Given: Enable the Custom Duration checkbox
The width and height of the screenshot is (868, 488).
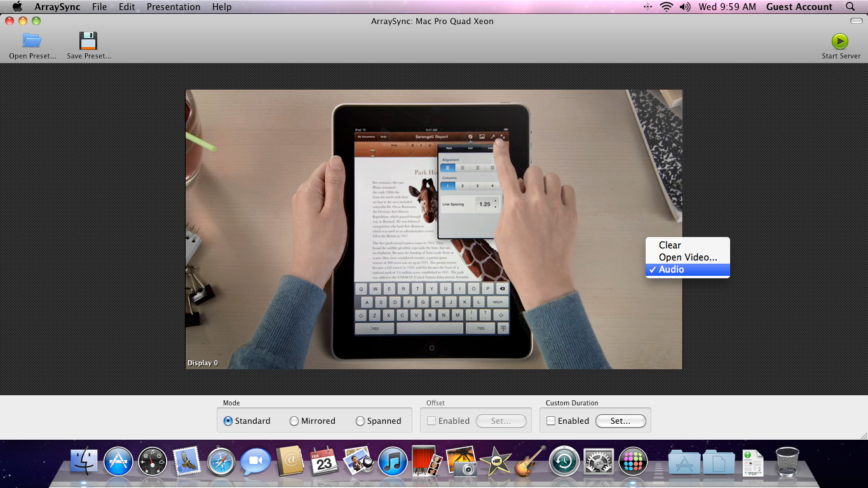Looking at the screenshot, I should pos(551,421).
